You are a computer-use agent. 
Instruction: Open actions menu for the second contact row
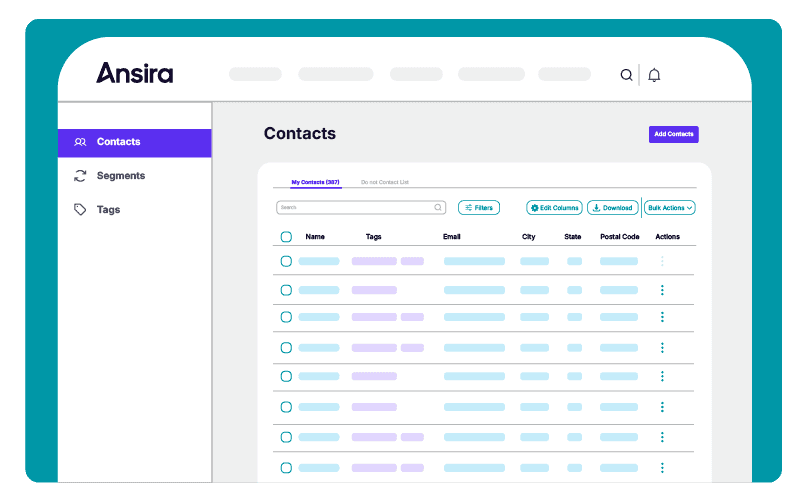tap(662, 290)
